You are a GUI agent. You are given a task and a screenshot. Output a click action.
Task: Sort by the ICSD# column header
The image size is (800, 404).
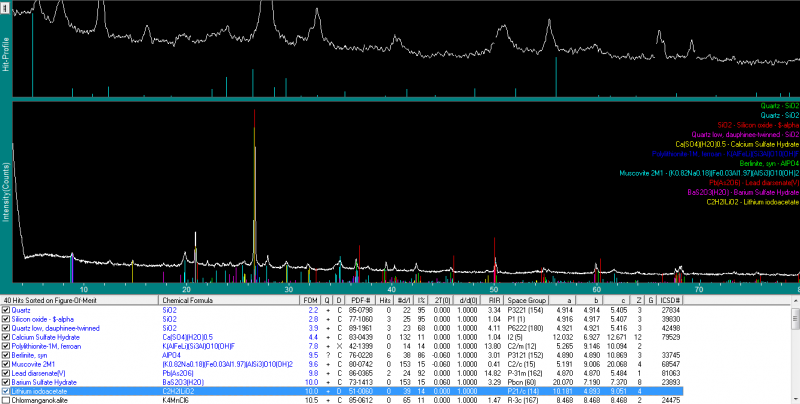[x=670, y=300]
